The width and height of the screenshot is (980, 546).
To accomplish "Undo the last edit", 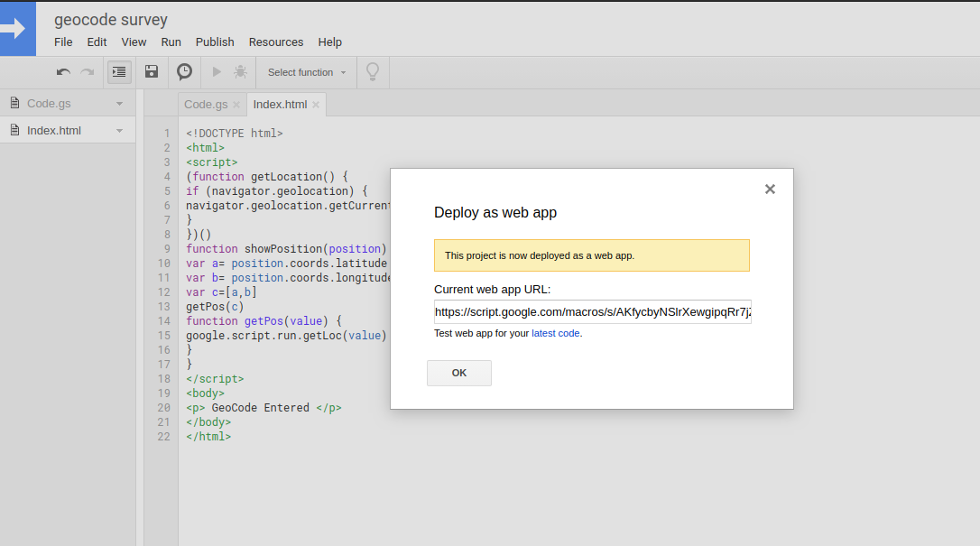I will 63,72.
